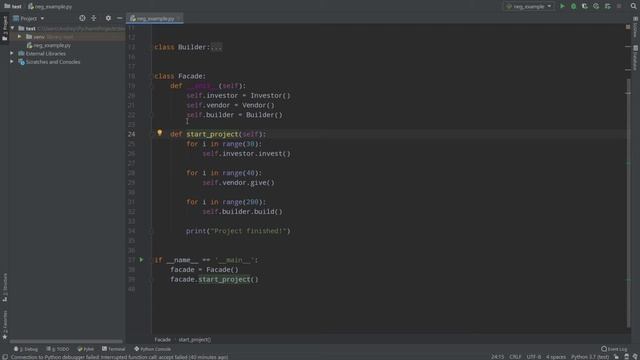Click the intention lightbulb on line 24
This screenshot has height=360, width=640.
pos(160,133)
